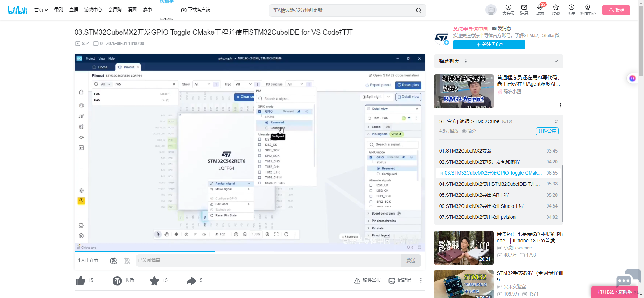644x298 pixels.
Task: Favorite the video with star icon
Action: 154,280
